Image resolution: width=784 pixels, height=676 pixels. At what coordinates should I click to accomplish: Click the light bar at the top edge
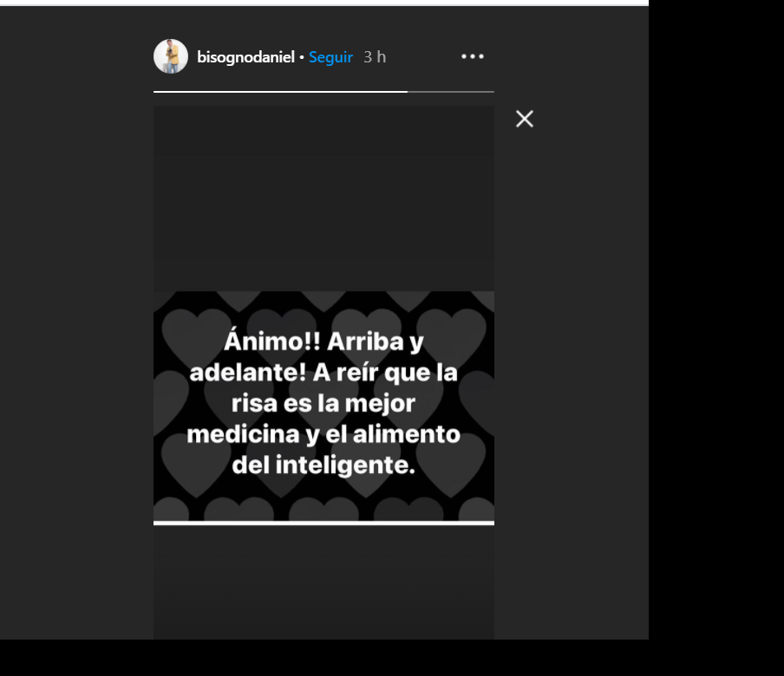point(324,3)
